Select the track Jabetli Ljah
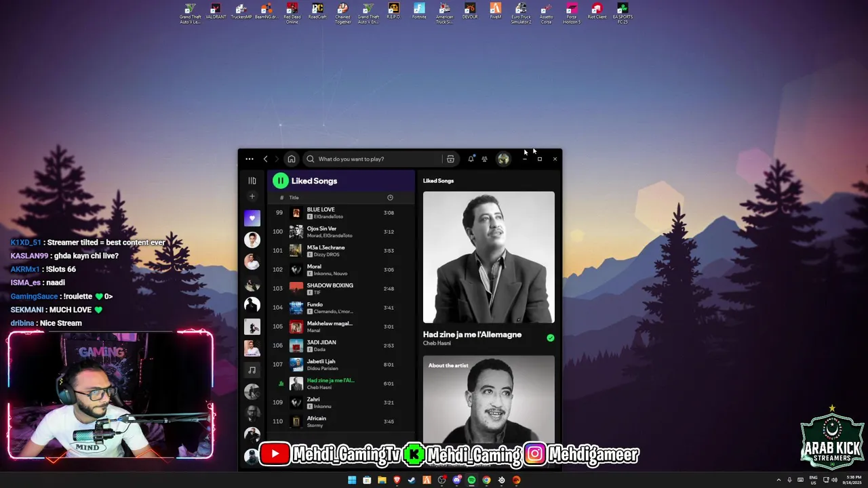 pos(340,365)
